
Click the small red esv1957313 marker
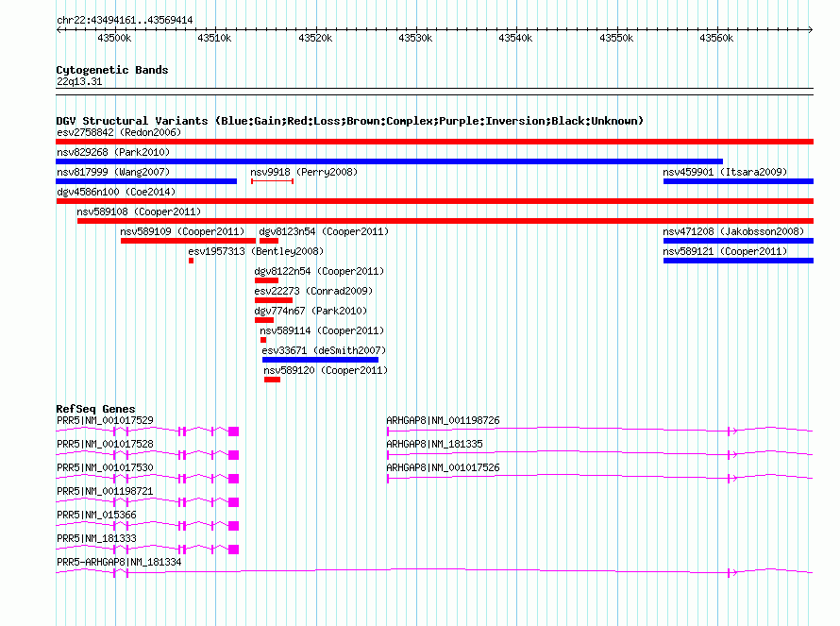pyautogui.click(x=191, y=261)
